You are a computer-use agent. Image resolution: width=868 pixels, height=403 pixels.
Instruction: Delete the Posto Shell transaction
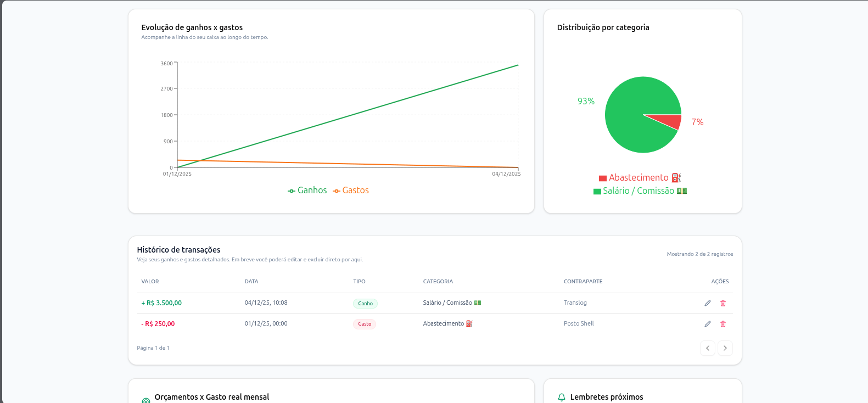click(723, 324)
